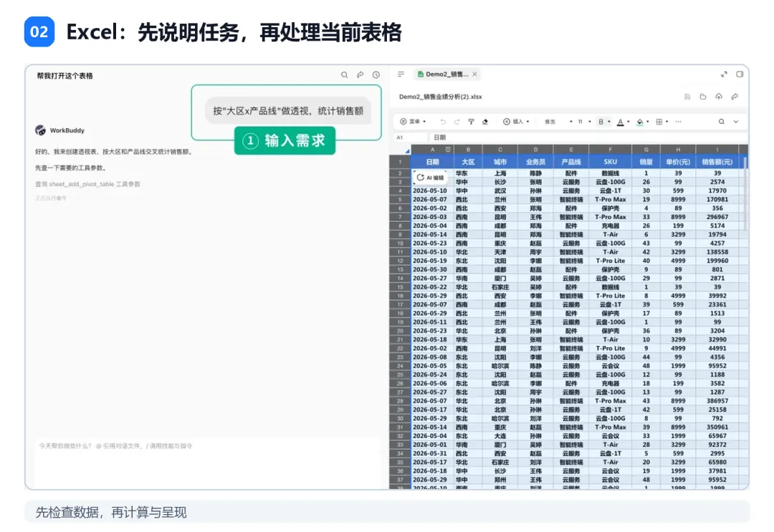Image resolution: width=774 pixels, height=532 pixels.
Task: Open the 插入 insert dropdown
Action: 516,121
